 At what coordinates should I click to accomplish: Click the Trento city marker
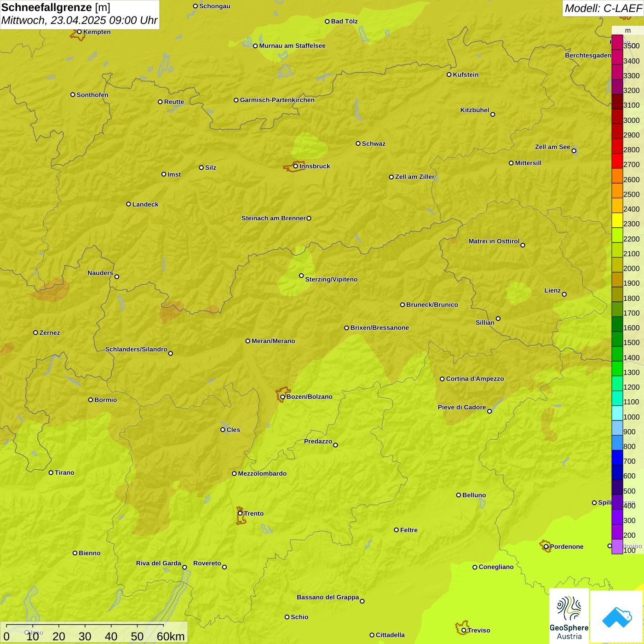240,513
